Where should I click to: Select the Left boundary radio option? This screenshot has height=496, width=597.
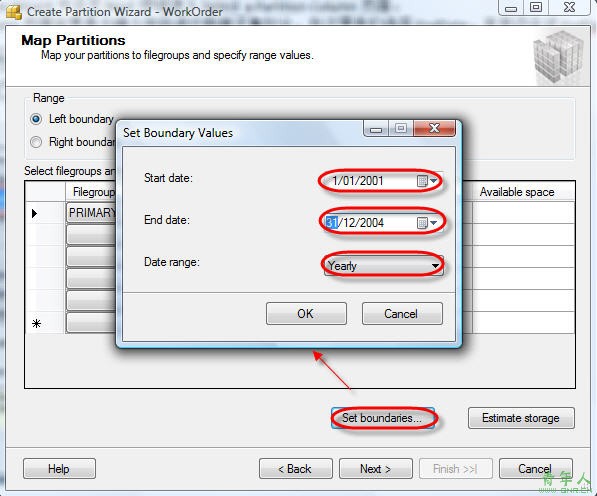pos(36,119)
